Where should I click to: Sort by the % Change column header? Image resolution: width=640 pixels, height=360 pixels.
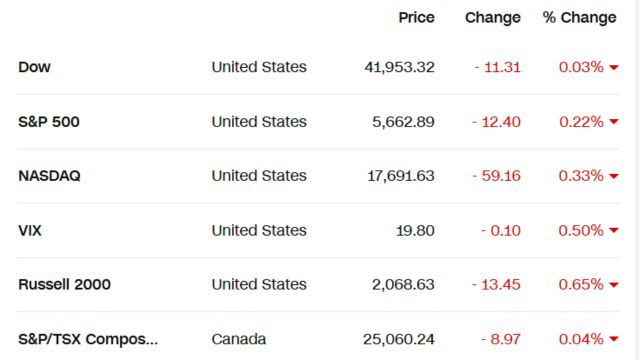click(x=580, y=18)
